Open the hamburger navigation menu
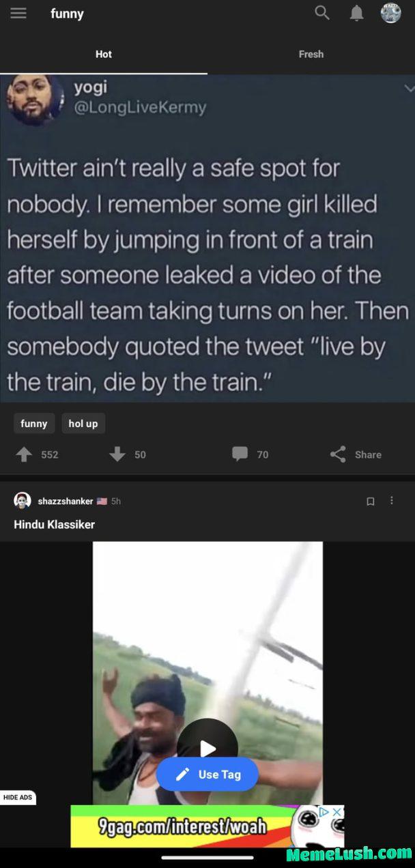The image size is (415, 868). pyautogui.click(x=18, y=12)
